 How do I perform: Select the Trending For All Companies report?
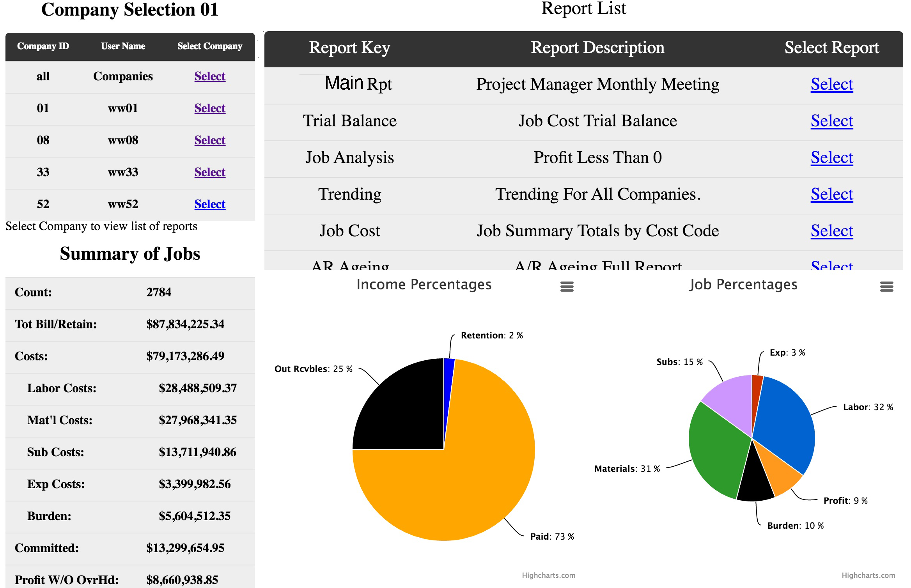coord(831,194)
